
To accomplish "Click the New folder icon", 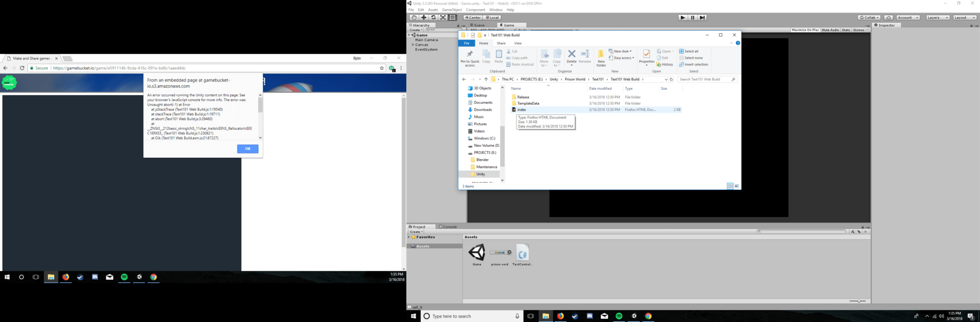I will pyautogui.click(x=601, y=57).
